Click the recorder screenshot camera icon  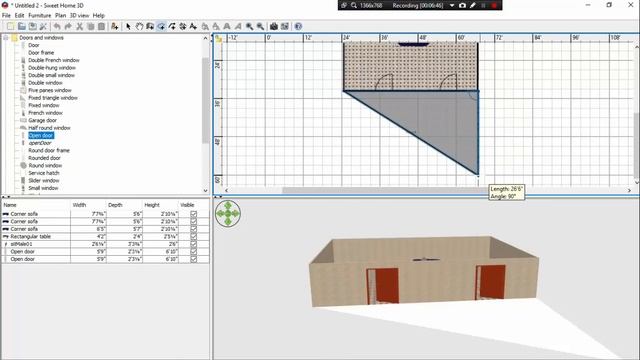pyautogui.click(x=462, y=5)
